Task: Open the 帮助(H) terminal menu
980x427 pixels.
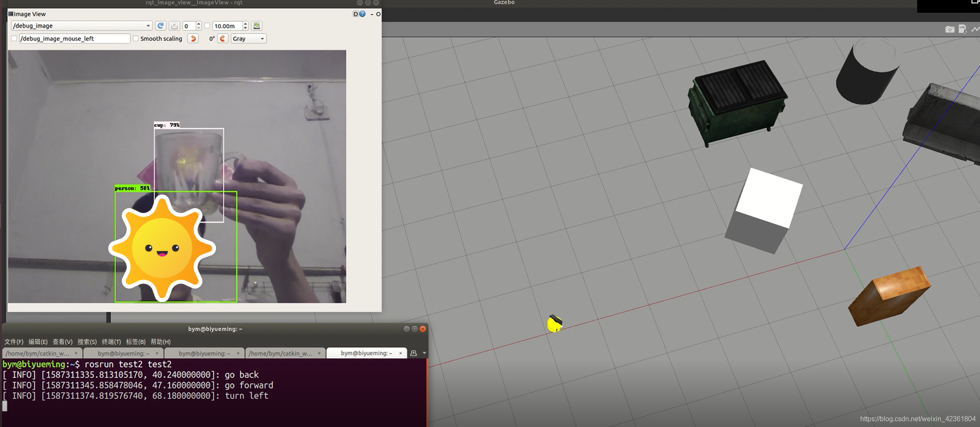Action: [160, 342]
